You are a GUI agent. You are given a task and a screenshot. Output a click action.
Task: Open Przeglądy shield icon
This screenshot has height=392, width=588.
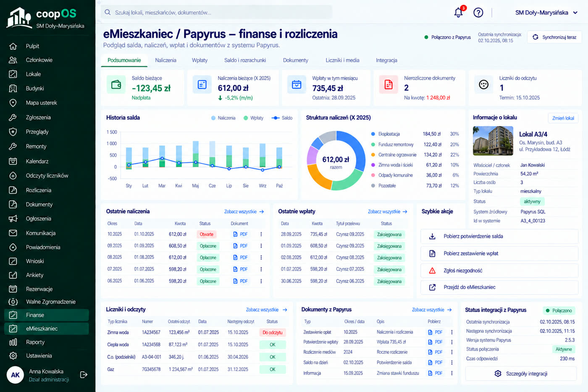[x=13, y=132]
